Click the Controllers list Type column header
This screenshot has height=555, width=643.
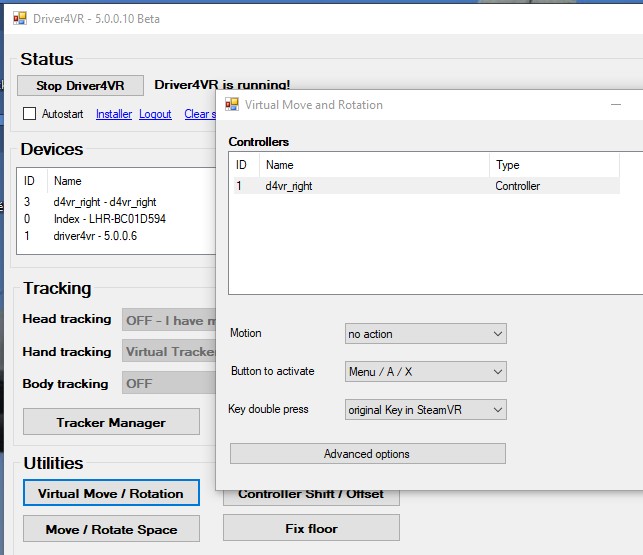(x=554, y=165)
